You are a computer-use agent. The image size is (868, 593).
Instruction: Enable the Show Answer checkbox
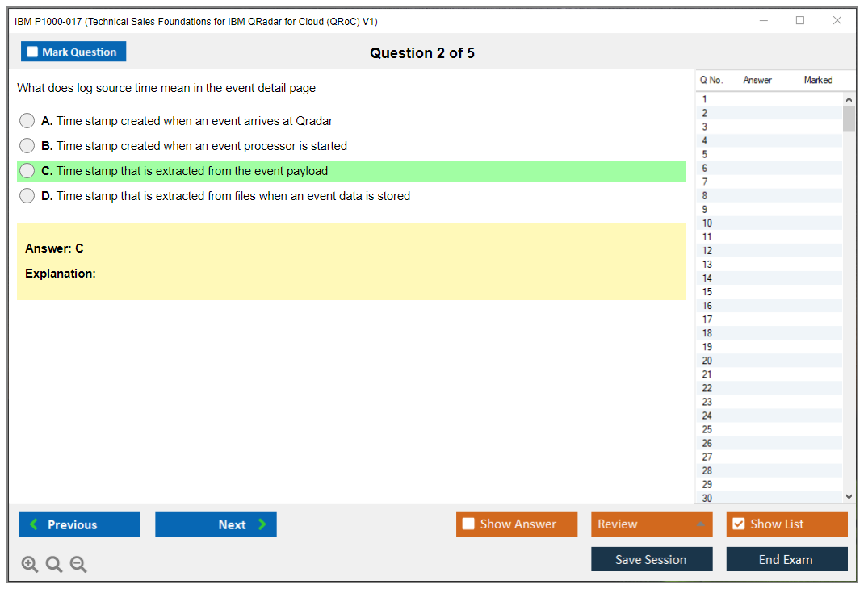[x=468, y=524]
